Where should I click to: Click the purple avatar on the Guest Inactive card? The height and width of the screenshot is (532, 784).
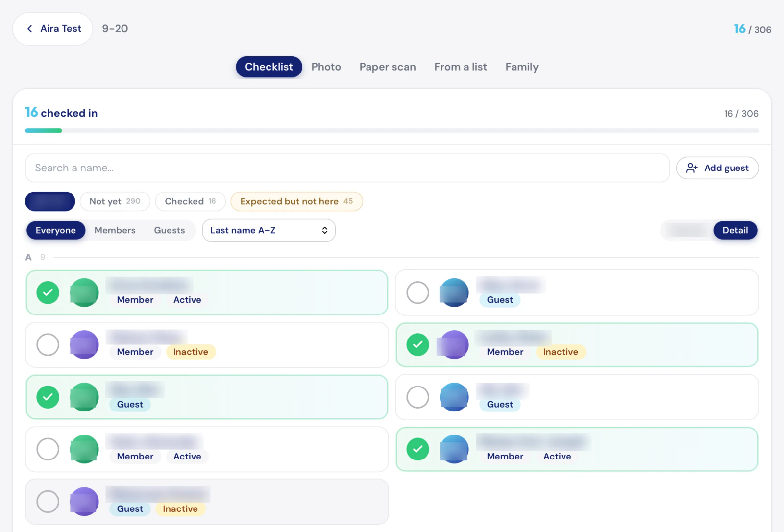click(84, 502)
